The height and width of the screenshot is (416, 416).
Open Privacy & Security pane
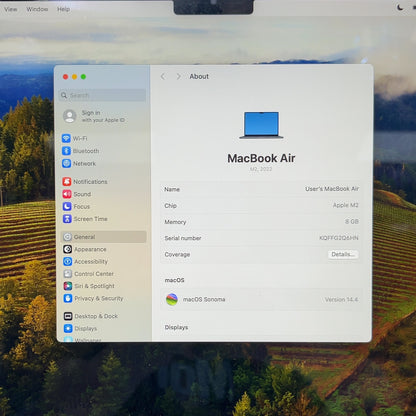[93, 298]
